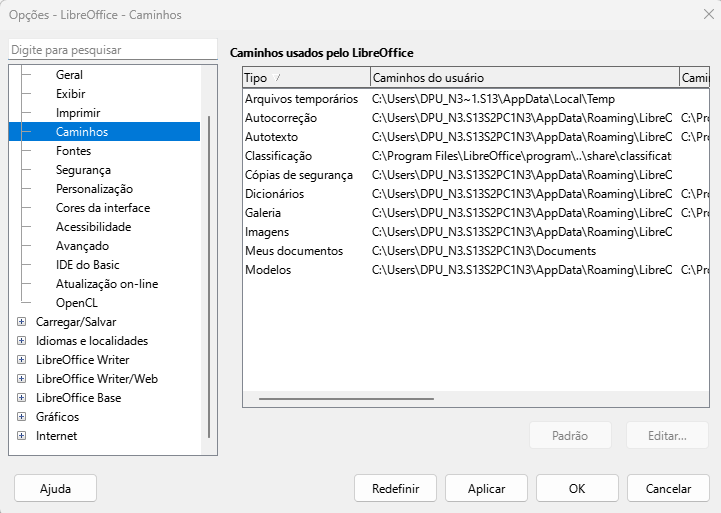Close the Opções dialog window

tap(708, 14)
